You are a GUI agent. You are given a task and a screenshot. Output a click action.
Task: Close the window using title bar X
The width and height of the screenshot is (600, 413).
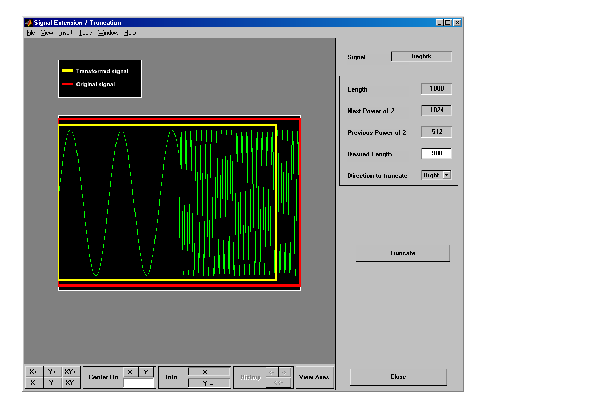point(457,23)
